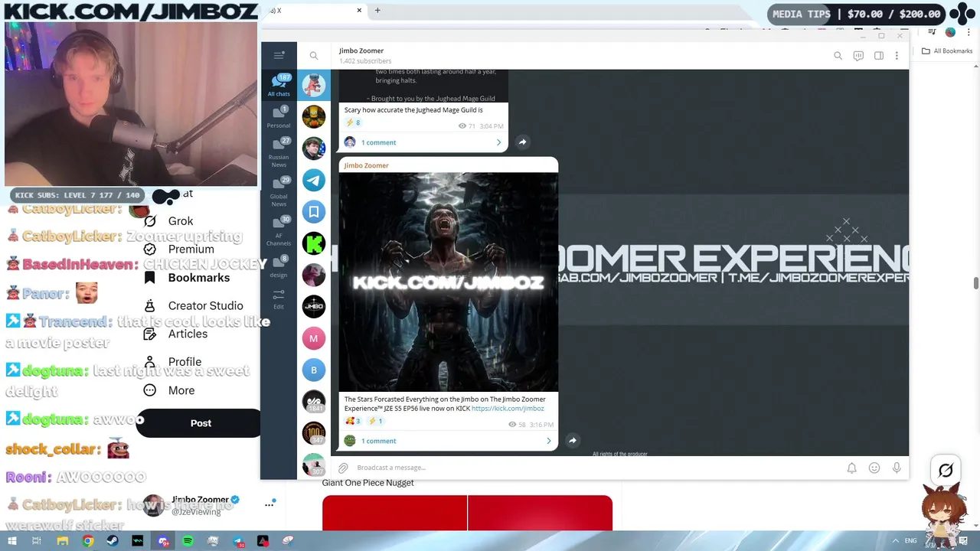Click the reaction with count 3
This screenshot has height=551, width=980.
click(353, 421)
